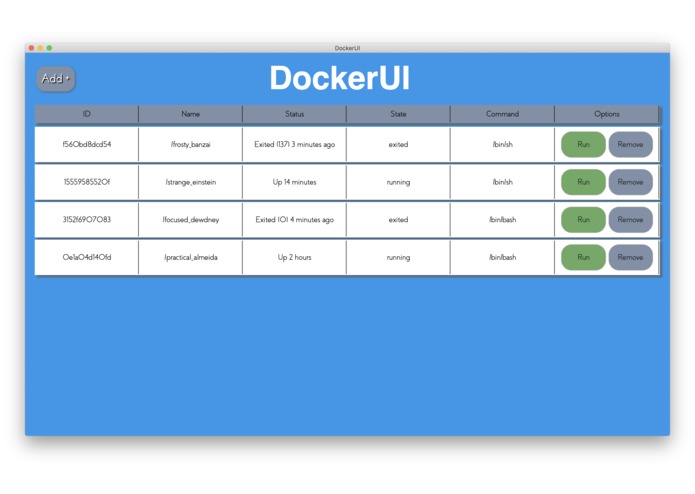
Task: Run the practical_almeida container
Action: pyautogui.click(x=583, y=257)
